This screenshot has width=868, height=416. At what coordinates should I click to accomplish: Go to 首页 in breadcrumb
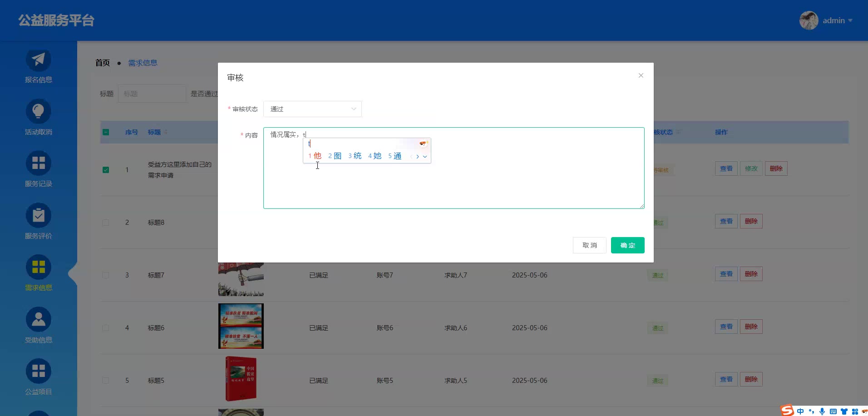click(x=103, y=63)
